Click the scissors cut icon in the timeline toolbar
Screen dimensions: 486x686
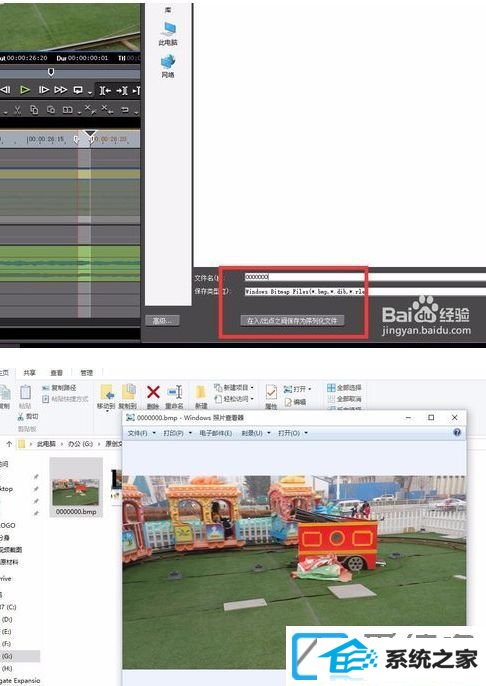pyautogui.click(x=17, y=110)
